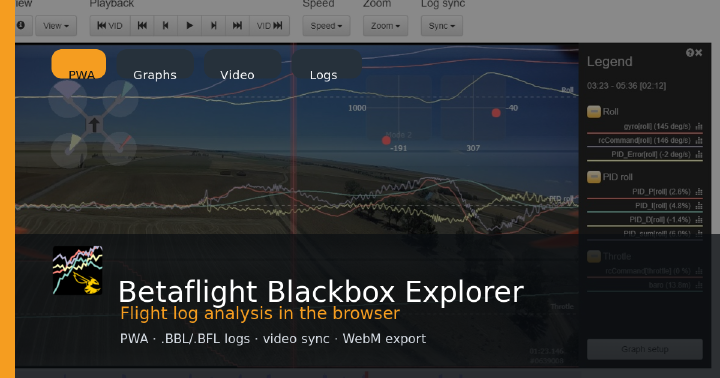This screenshot has height=378, width=720.
Task: Click the left stick display red dot
Action: 386,141
